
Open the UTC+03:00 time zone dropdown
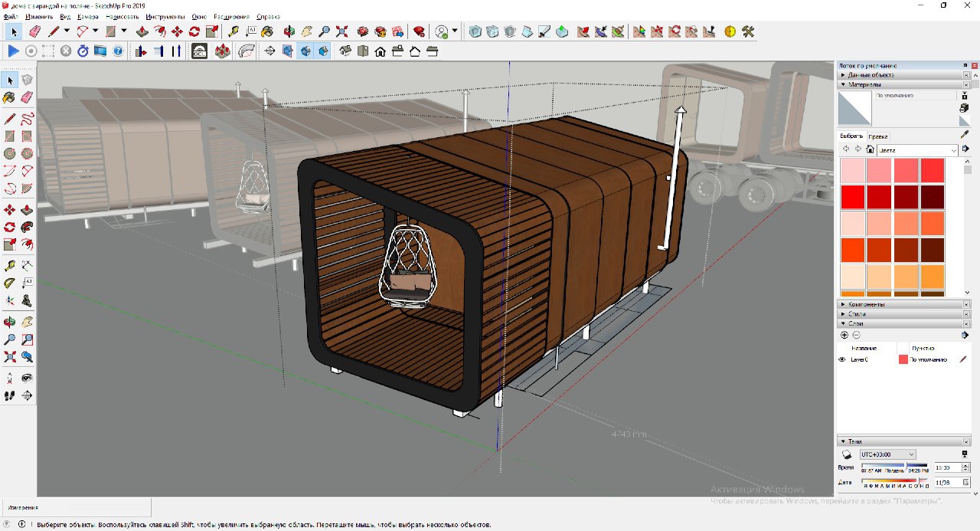pyautogui.click(x=887, y=454)
